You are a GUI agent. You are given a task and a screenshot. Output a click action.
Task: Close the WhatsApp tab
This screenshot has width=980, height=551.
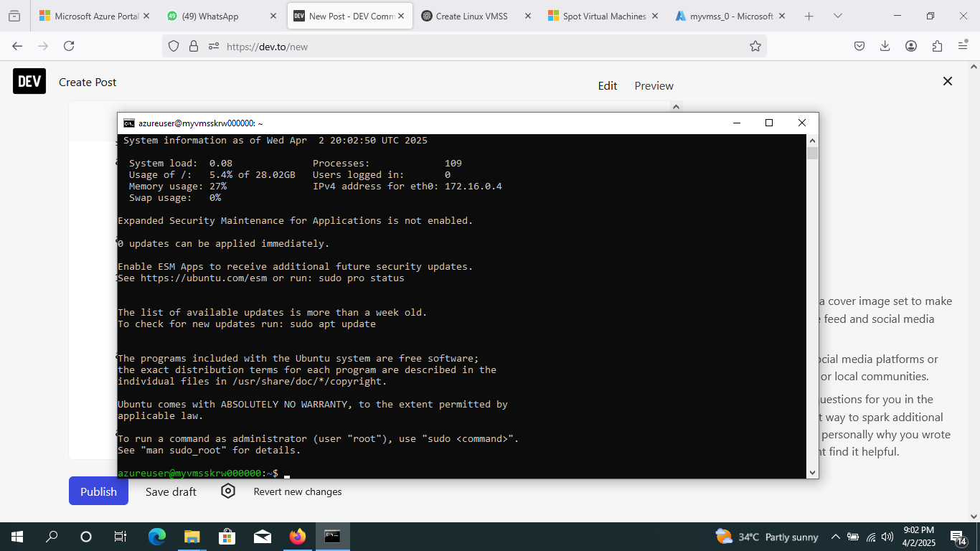[273, 16]
